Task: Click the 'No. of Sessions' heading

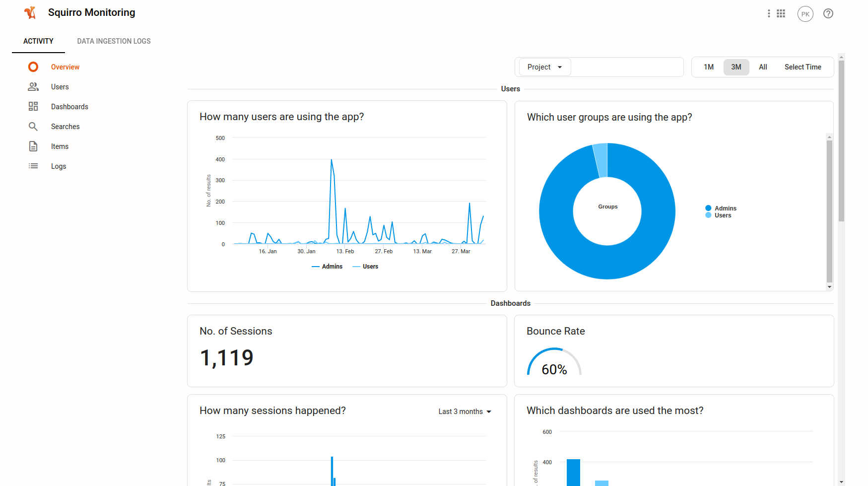Action: 236,331
